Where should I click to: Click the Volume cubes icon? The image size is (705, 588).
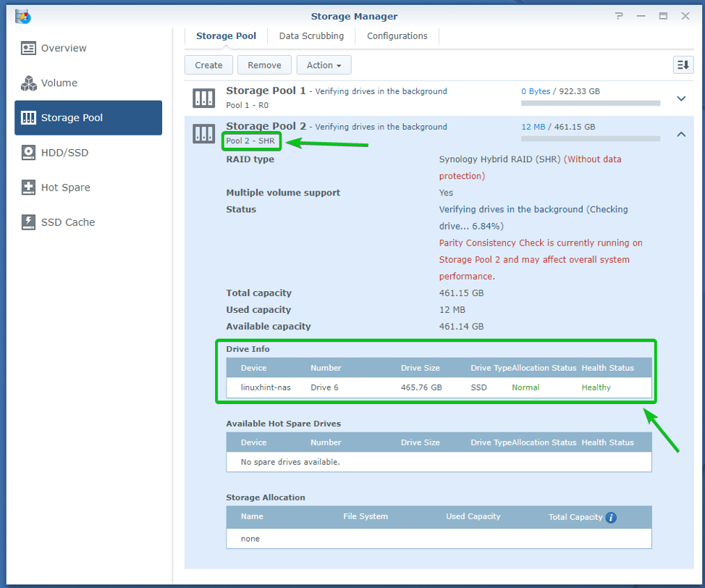click(x=28, y=83)
